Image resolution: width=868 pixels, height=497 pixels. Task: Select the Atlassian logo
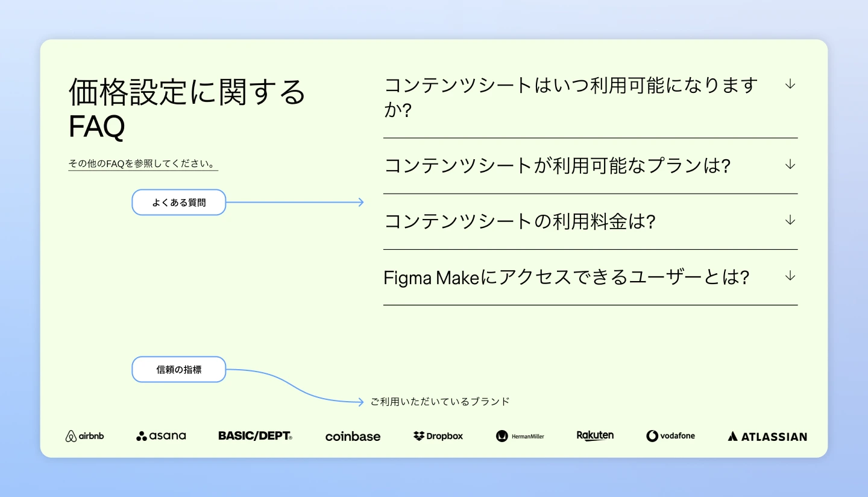766,435
